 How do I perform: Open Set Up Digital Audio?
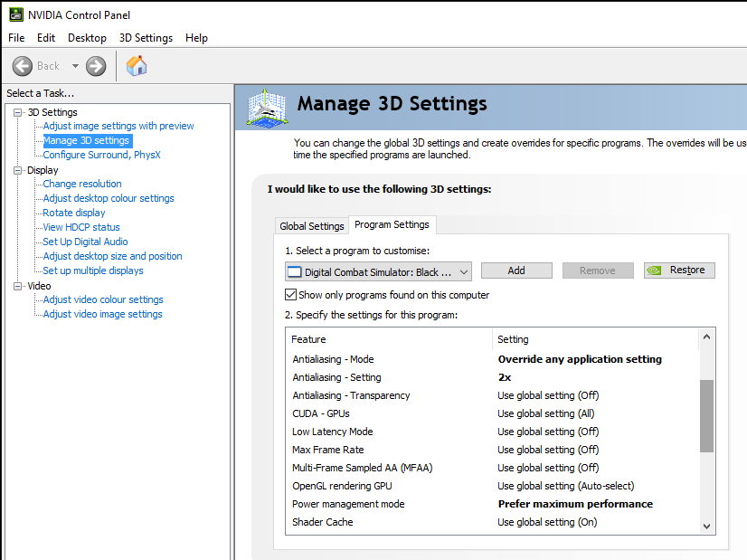tap(85, 242)
